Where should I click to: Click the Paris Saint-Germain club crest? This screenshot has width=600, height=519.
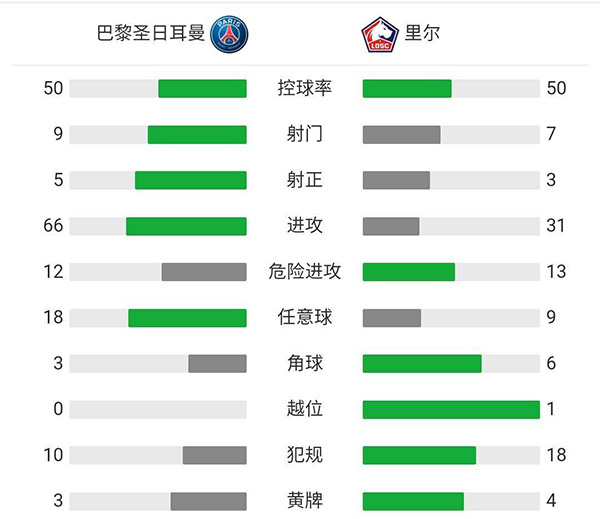[230, 34]
